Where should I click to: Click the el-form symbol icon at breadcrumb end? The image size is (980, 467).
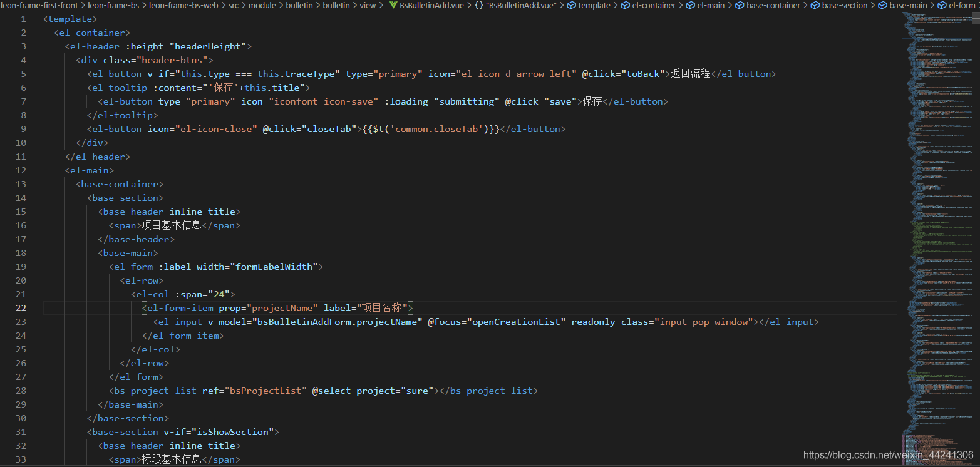tap(943, 5)
